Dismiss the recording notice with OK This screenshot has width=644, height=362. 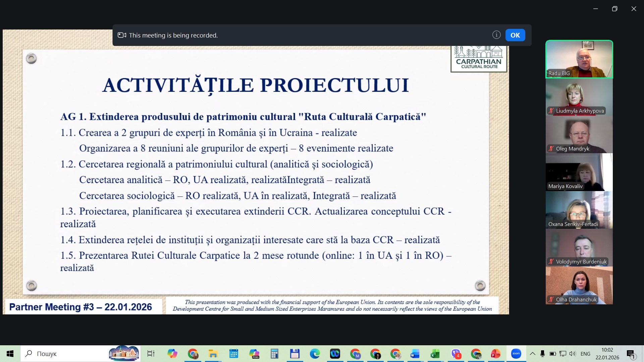[515, 35]
